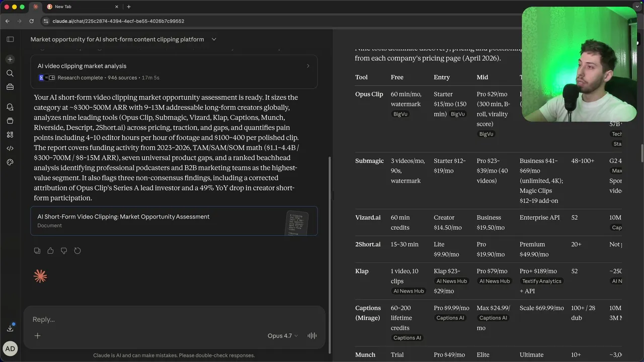Open the AD profile avatar

click(10, 348)
